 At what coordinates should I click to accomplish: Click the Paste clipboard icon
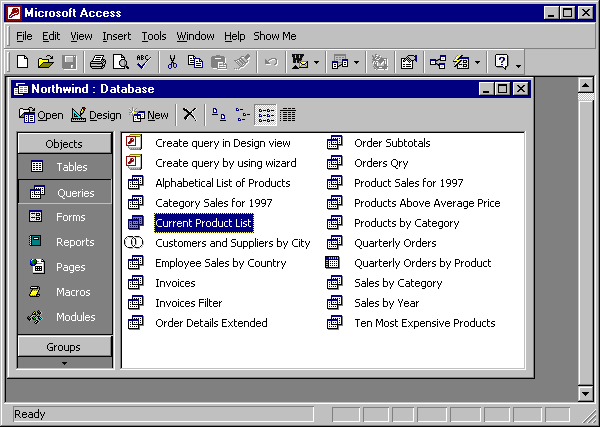218,62
